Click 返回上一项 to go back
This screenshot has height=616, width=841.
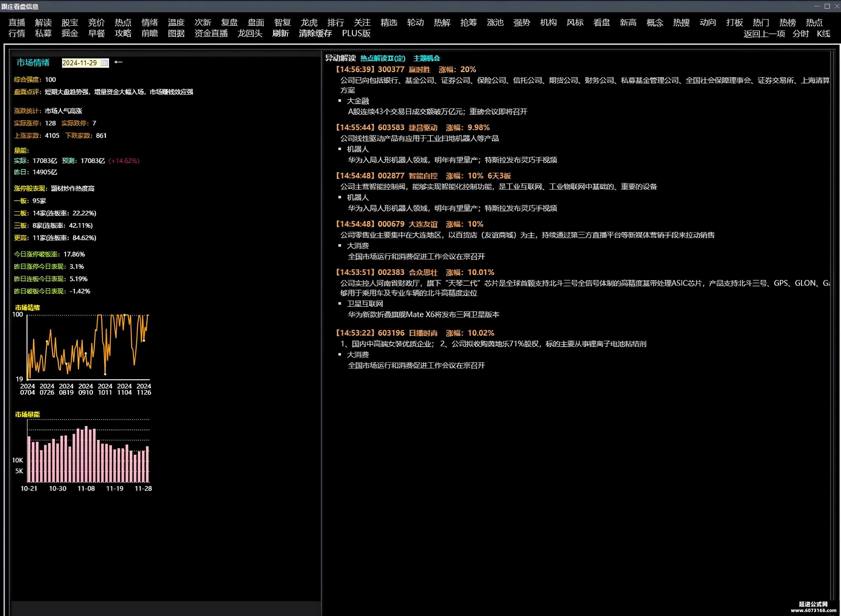[x=764, y=34]
